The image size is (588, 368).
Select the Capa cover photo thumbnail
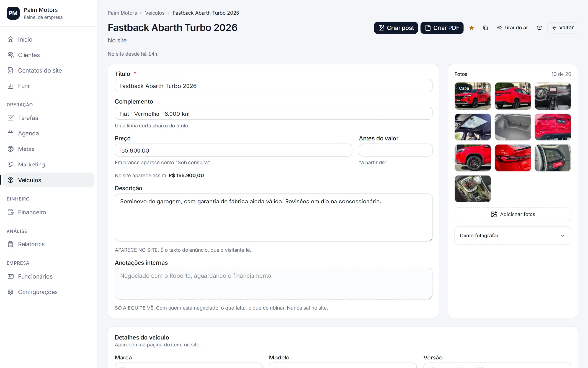click(473, 96)
